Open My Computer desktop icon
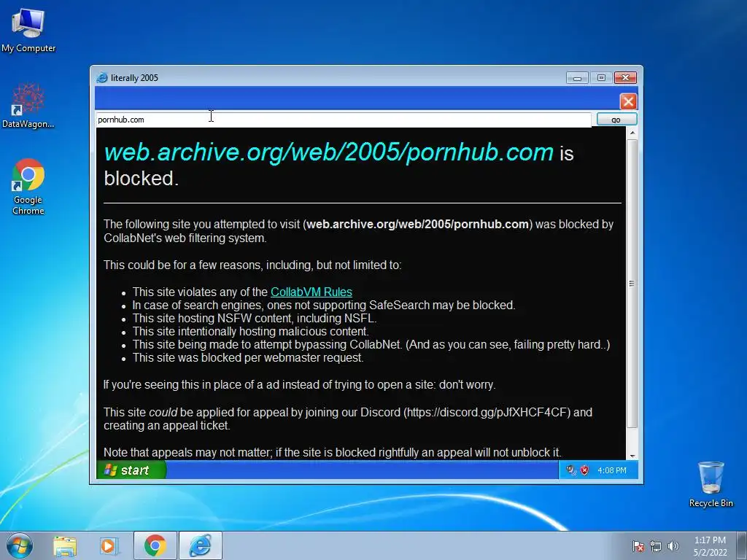The width and height of the screenshot is (747, 560). click(x=28, y=31)
